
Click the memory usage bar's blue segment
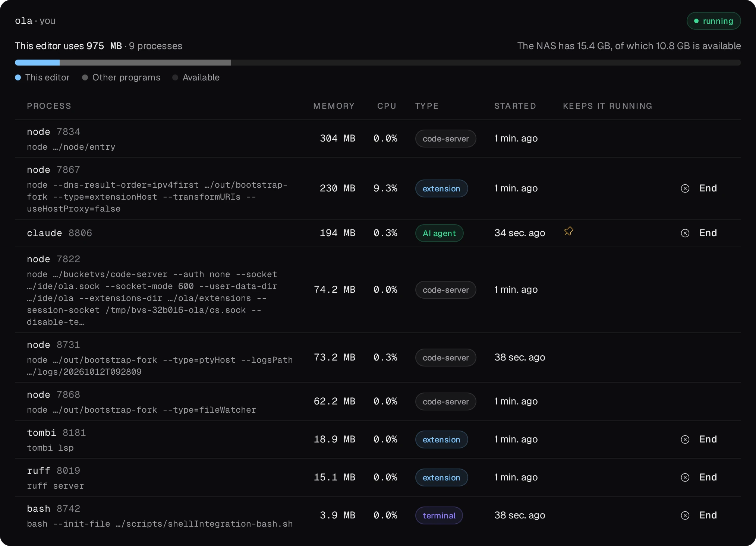click(37, 63)
